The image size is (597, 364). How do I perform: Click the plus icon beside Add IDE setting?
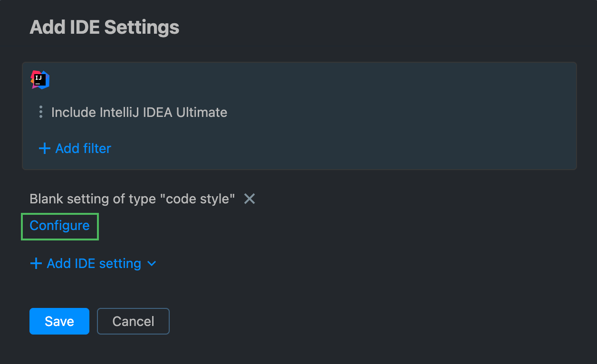click(x=36, y=263)
